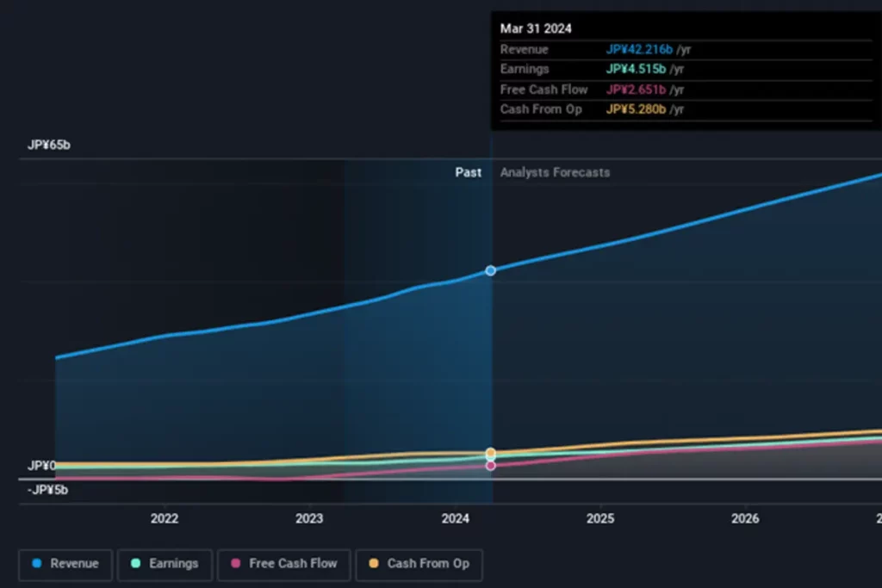This screenshot has height=588, width=882.
Task: Click Revenue value JP¥42.216b in tooltip
Action: coord(638,49)
